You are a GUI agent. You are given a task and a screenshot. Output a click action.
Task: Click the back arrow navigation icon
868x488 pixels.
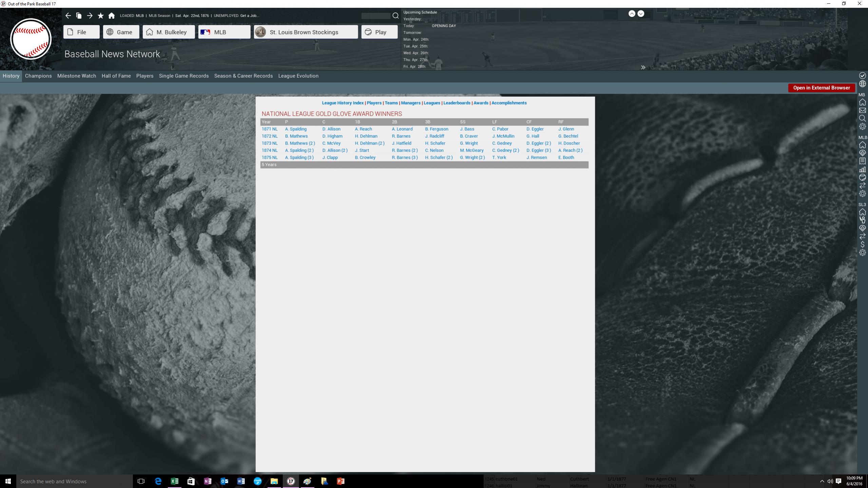[x=68, y=16]
